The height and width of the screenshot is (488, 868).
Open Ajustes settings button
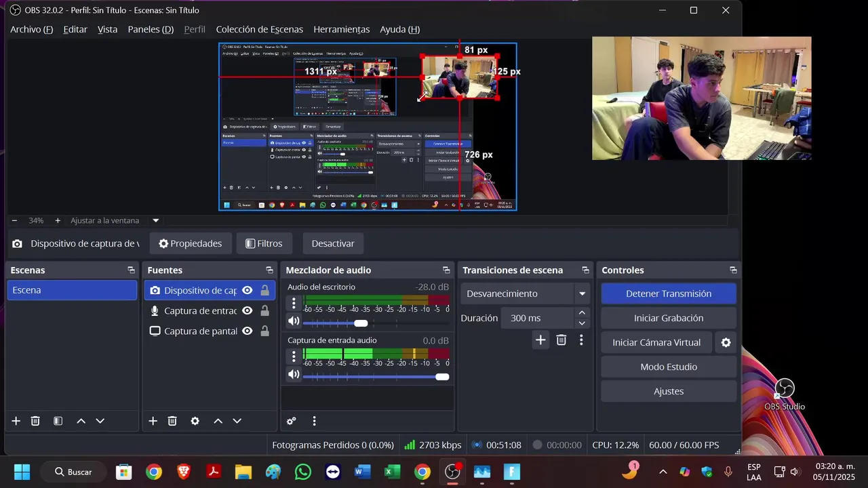click(669, 391)
